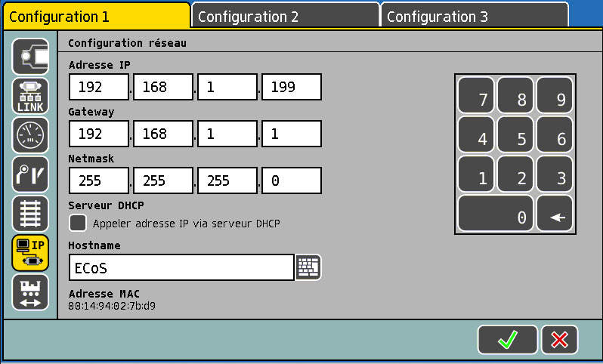Enable DHCP server IP address checkbox
This screenshot has height=364, width=603.
tap(78, 224)
